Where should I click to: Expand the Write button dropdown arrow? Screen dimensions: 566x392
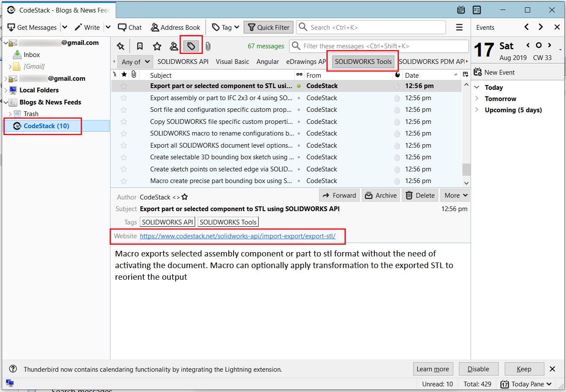click(x=108, y=27)
